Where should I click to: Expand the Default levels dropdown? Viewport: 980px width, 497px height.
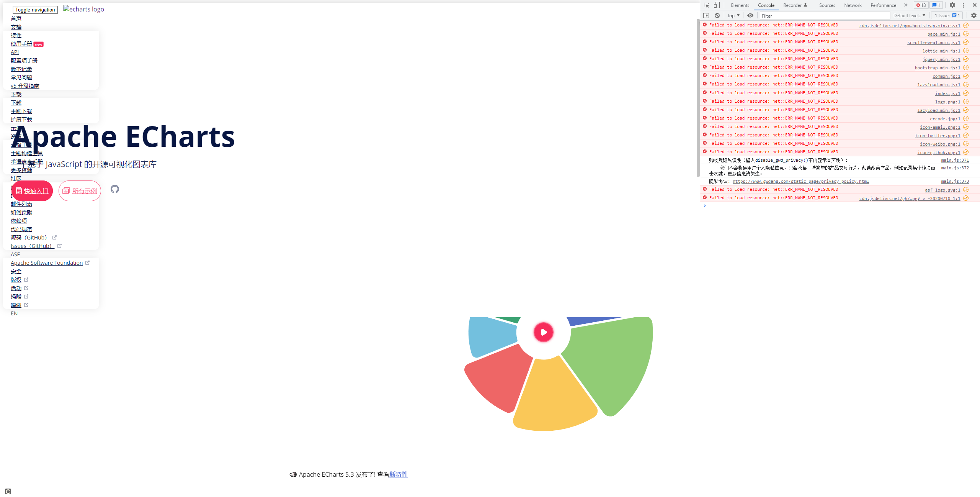[x=909, y=16]
